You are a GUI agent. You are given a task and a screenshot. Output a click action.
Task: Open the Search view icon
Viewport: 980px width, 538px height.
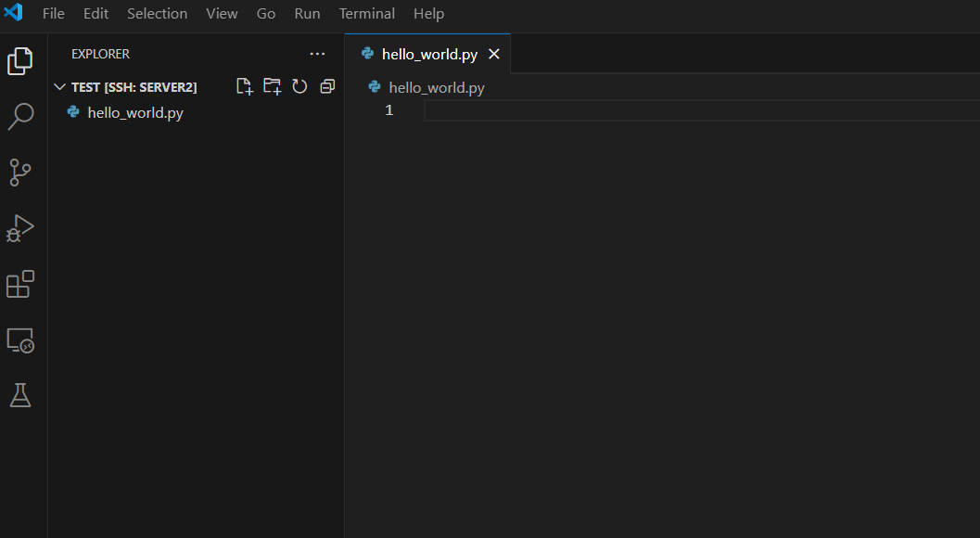coord(20,117)
